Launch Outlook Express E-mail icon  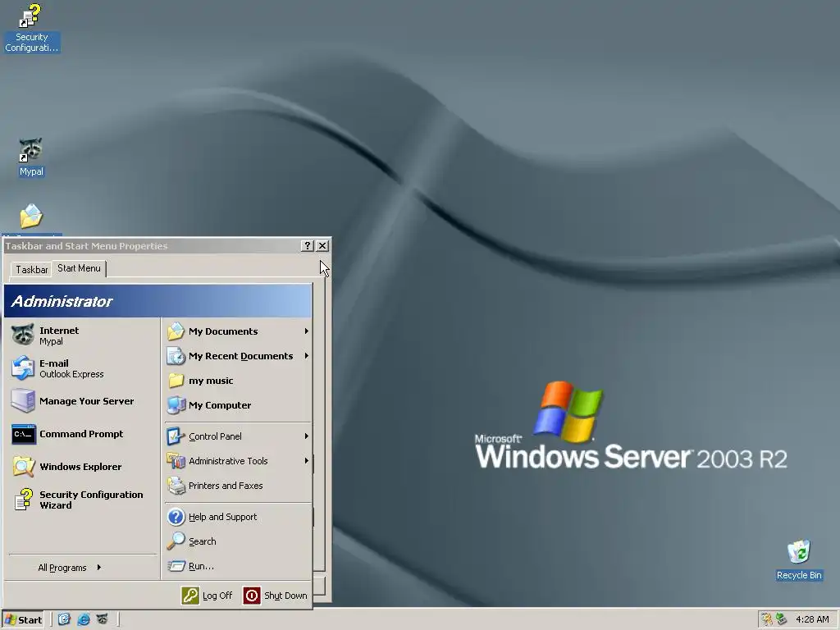click(23, 368)
